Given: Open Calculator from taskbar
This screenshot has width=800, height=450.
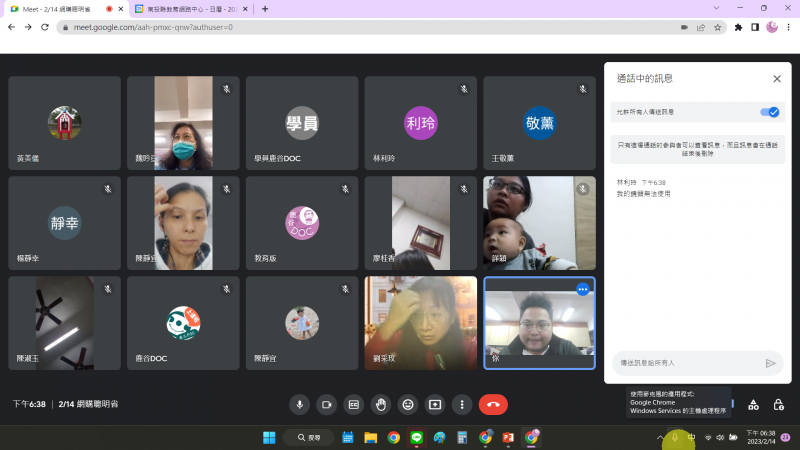Looking at the screenshot, I should [462, 437].
